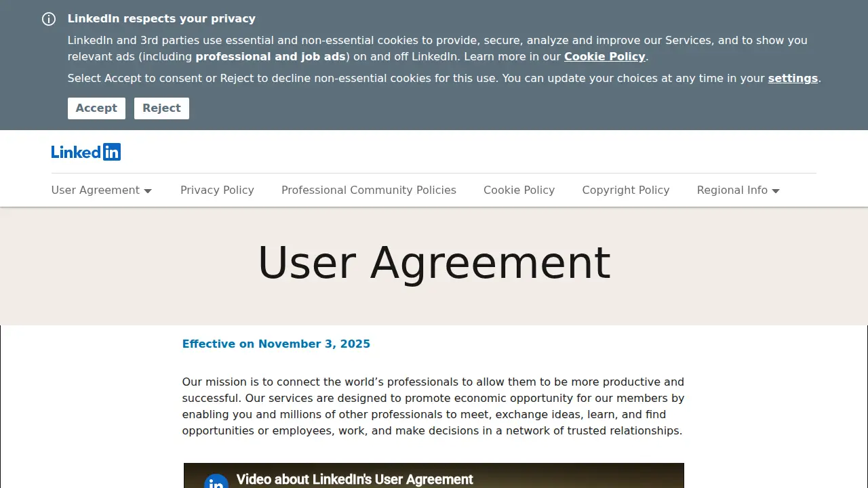Image resolution: width=868 pixels, height=488 pixels.
Task: Go to Privacy Policy tab
Action: point(217,190)
